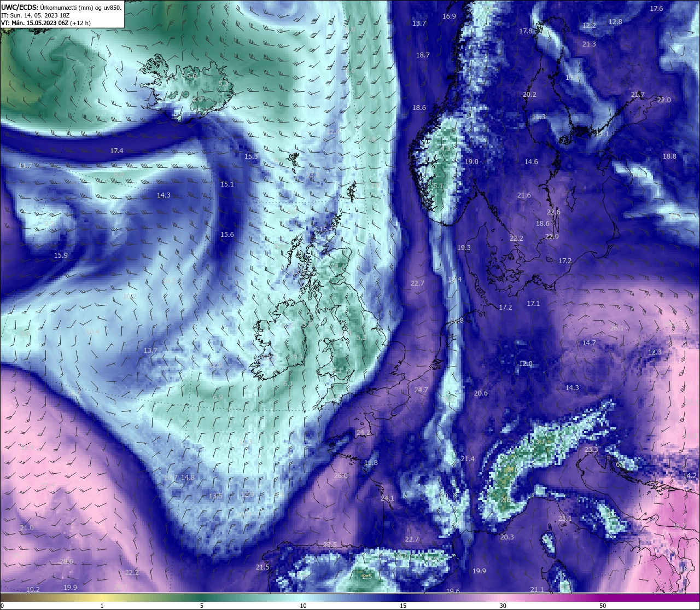Click the map value "19.3"

click(x=464, y=247)
